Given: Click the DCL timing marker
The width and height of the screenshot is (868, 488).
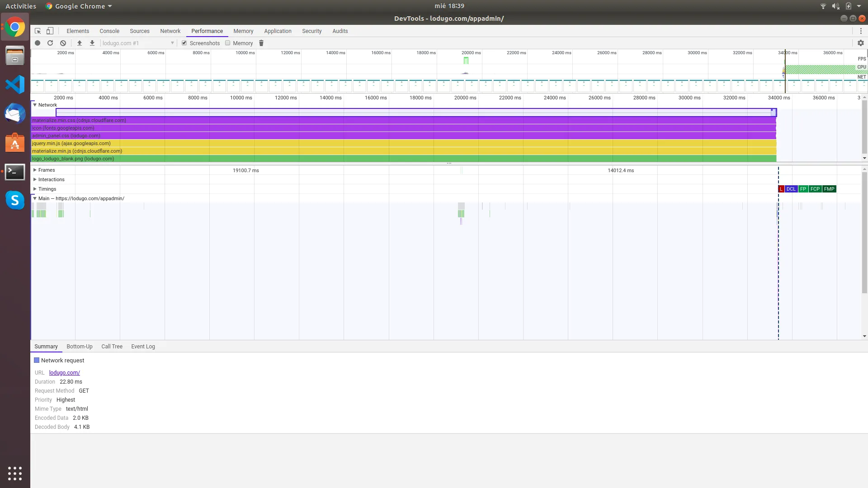Looking at the screenshot, I should (791, 189).
